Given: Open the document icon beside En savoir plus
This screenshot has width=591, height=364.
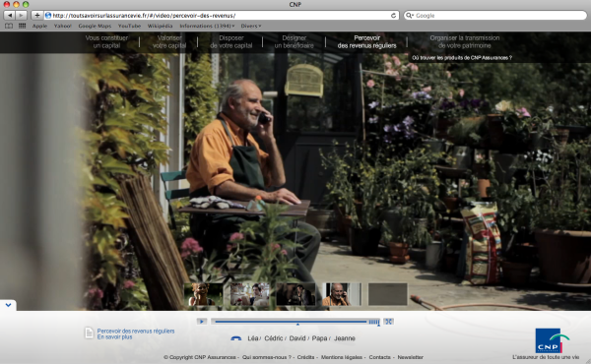Looking at the screenshot, I should (x=89, y=334).
